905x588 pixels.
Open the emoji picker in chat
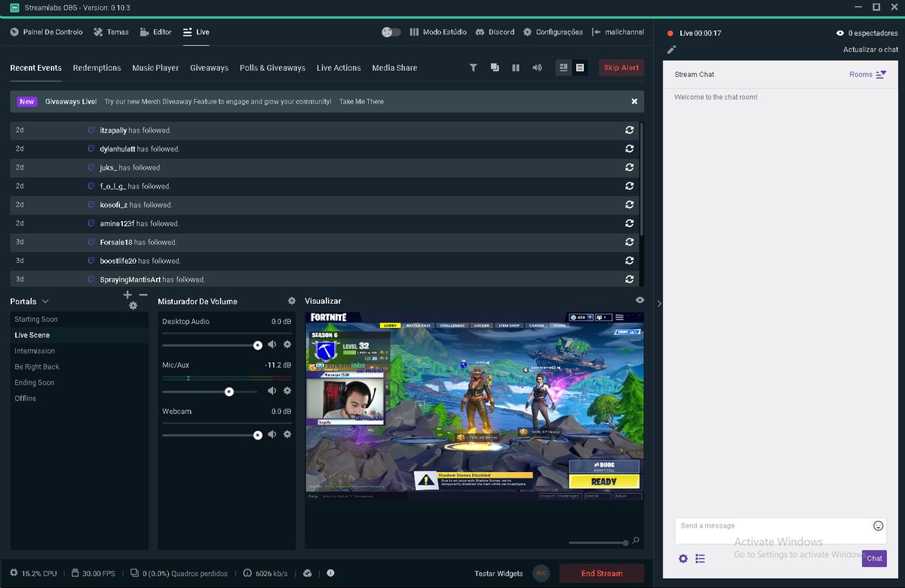[x=878, y=525]
